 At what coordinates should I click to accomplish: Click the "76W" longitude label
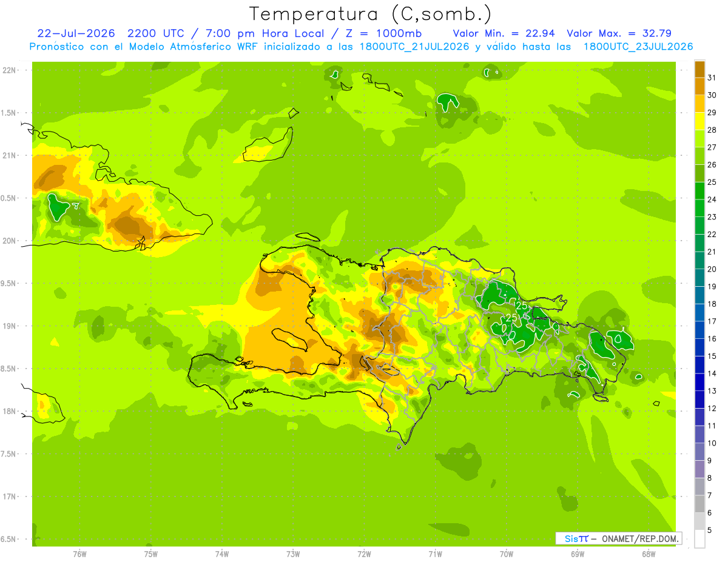coord(80,554)
